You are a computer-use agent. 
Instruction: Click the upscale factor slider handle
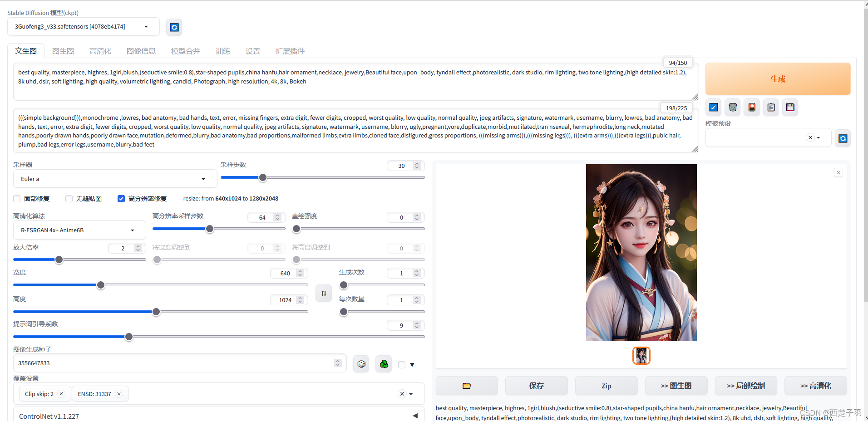point(59,259)
